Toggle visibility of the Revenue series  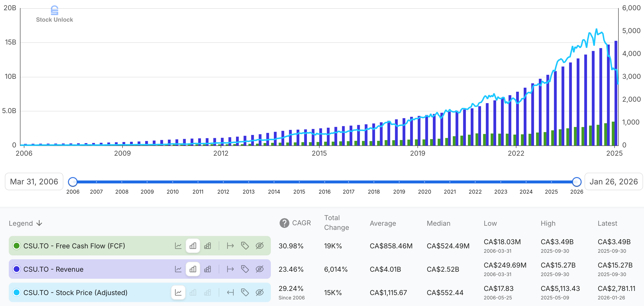[259, 269]
